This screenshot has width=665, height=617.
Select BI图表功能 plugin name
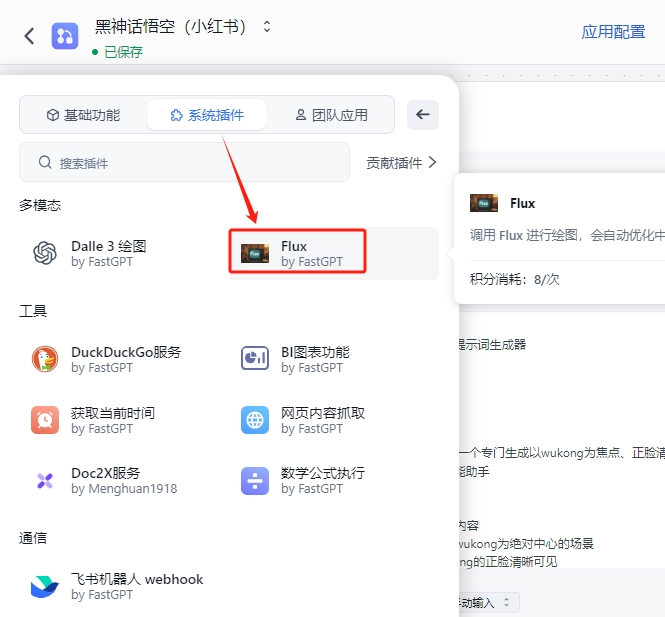click(315, 352)
